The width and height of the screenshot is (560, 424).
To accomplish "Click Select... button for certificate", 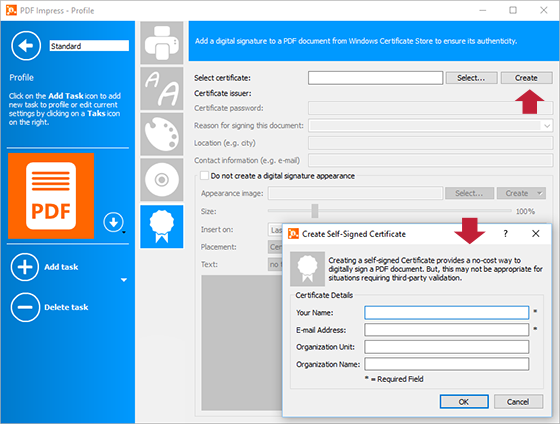I will 471,78.
